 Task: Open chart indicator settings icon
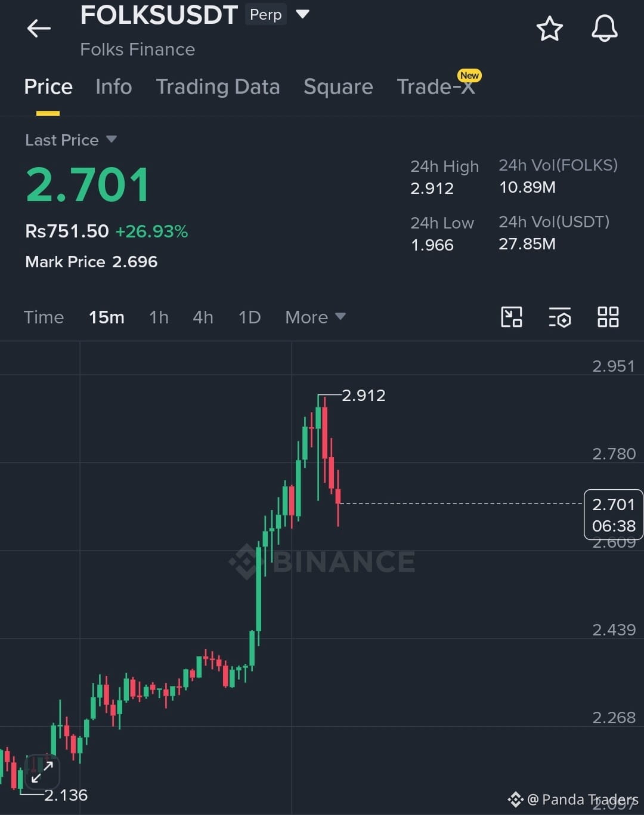coord(559,317)
